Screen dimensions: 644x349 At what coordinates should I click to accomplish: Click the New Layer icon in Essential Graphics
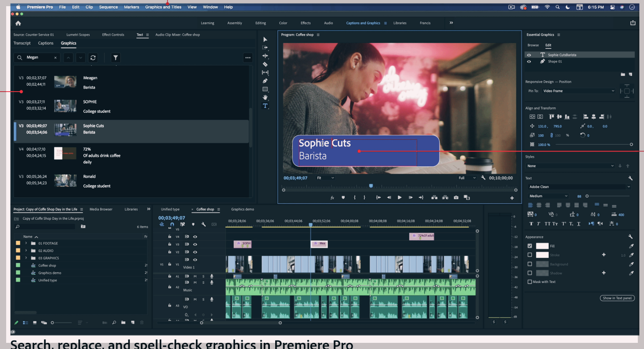(630, 74)
